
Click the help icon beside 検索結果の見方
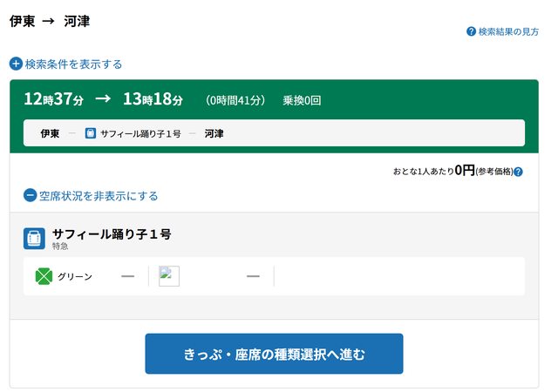point(472,31)
